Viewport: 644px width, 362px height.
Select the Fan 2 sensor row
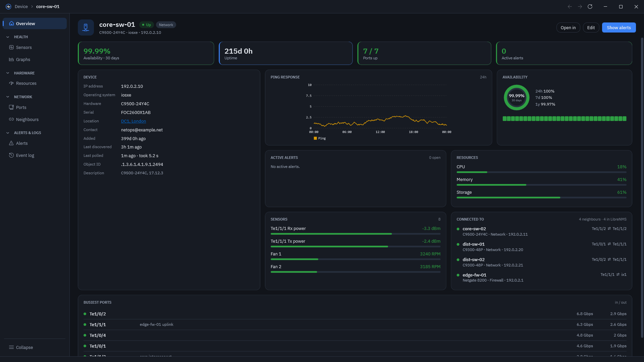[356, 269]
